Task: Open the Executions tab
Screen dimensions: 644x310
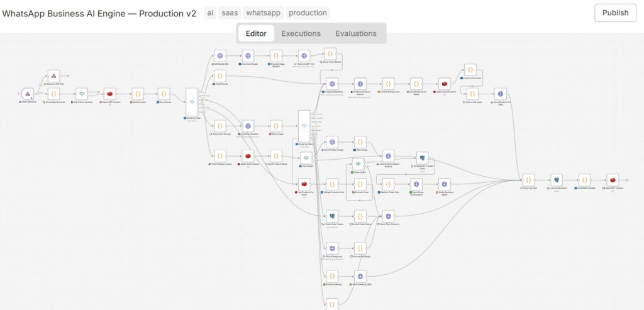Action: click(x=301, y=33)
